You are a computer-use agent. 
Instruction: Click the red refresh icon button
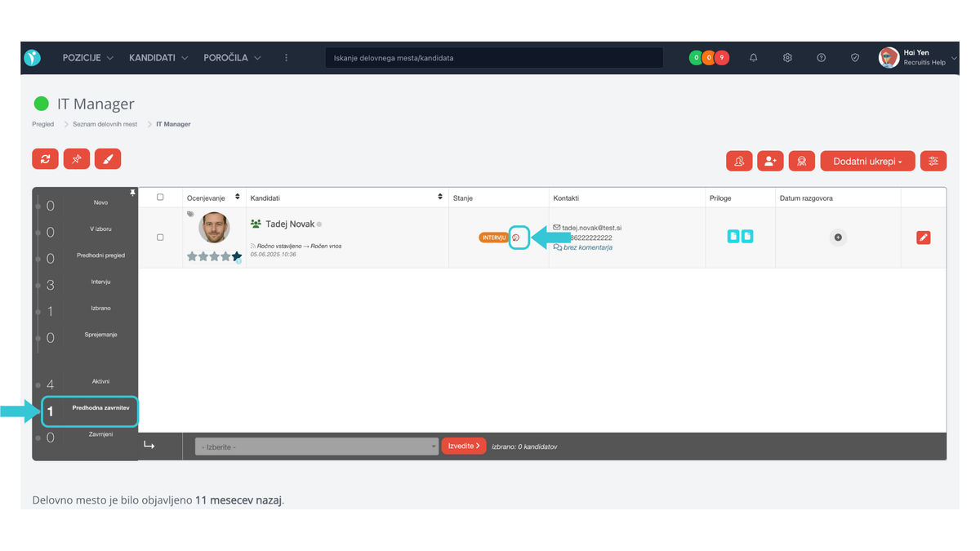[x=45, y=159]
